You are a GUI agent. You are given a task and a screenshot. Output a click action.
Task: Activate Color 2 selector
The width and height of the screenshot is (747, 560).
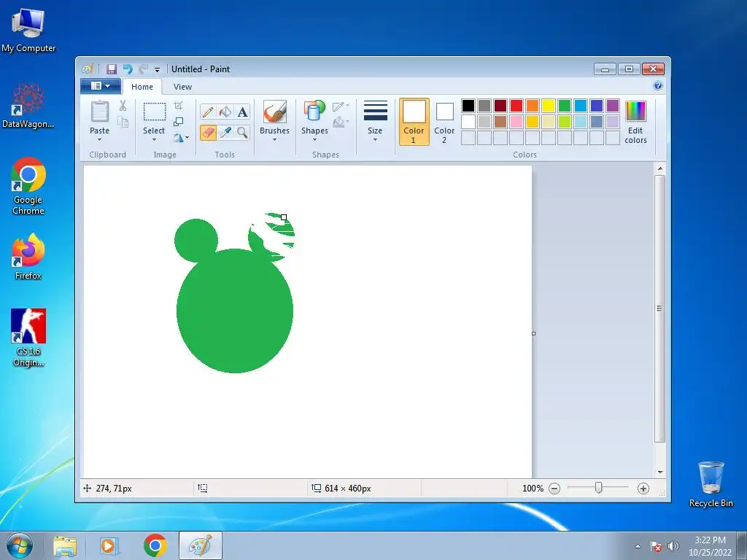click(x=444, y=122)
